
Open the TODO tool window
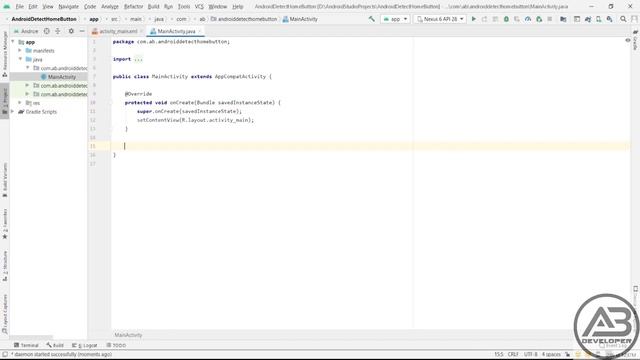click(116, 345)
